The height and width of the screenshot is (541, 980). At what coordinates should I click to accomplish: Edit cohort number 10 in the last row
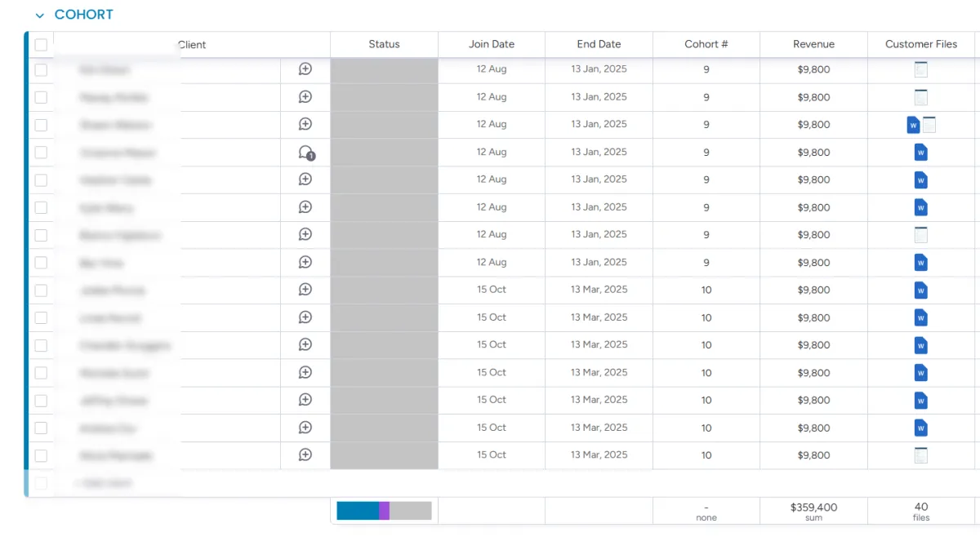(706, 455)
